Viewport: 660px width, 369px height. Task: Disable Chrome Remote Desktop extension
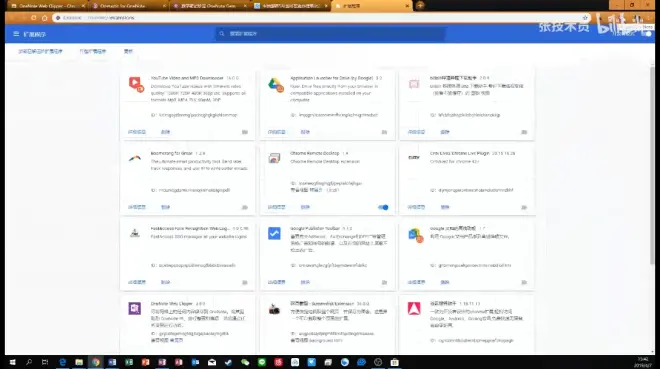383,207
